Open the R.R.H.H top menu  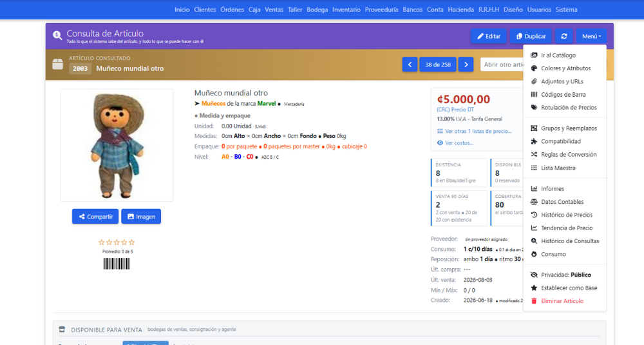(x=489, y=10)
